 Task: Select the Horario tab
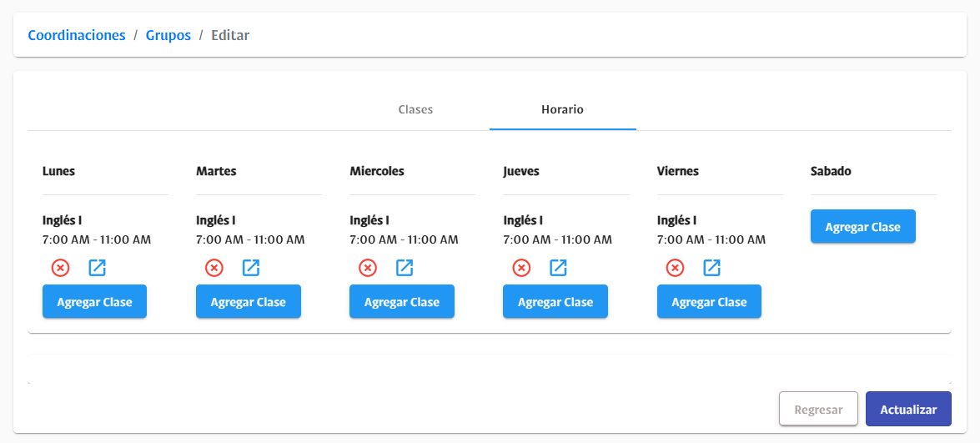pos(562,110)
